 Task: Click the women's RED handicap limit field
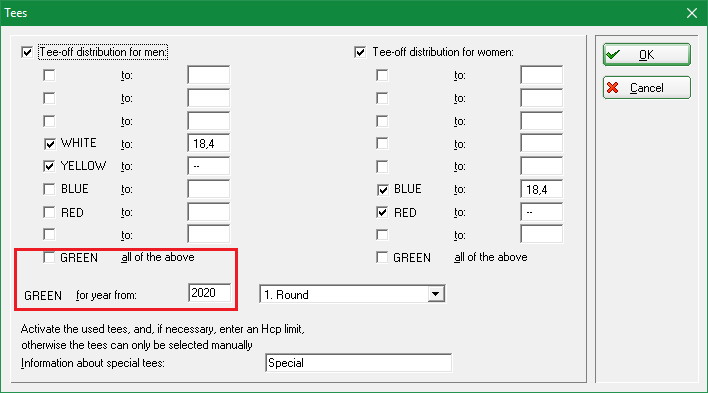541,212
